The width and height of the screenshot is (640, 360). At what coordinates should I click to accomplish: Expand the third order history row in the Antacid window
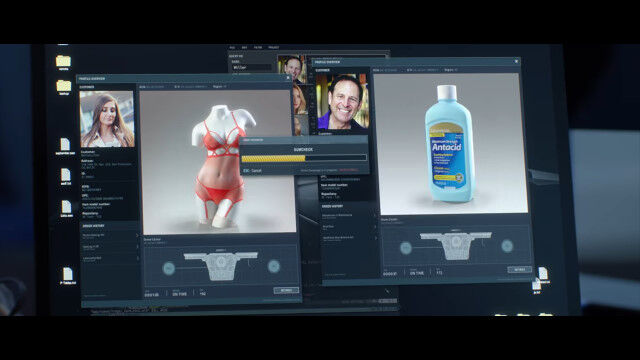(349, 238)
